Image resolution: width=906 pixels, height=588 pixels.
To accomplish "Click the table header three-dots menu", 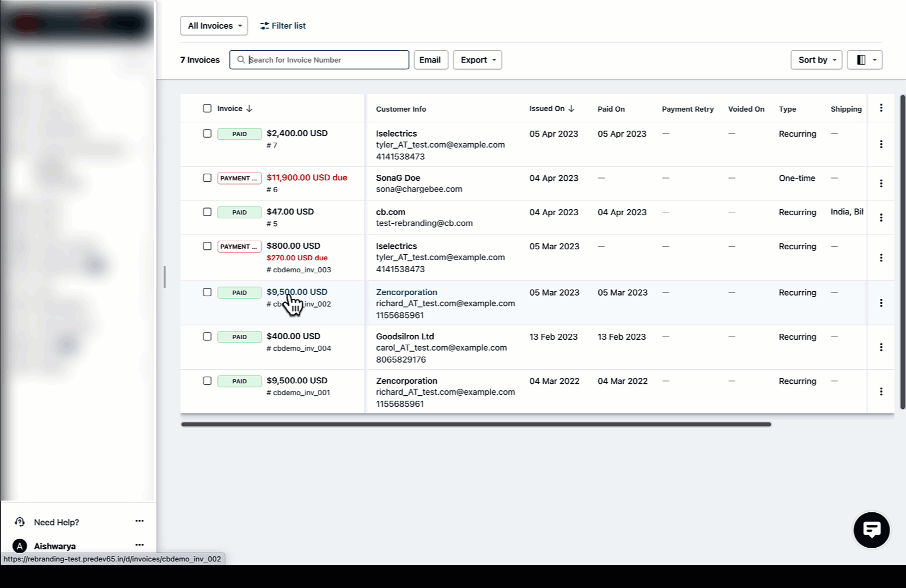I will [880, 108].
